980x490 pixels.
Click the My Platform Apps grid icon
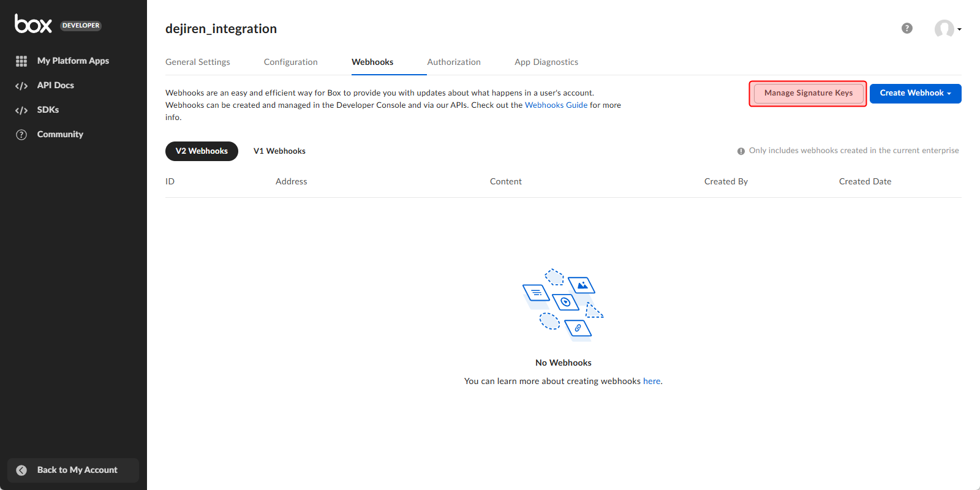point(21,61)
